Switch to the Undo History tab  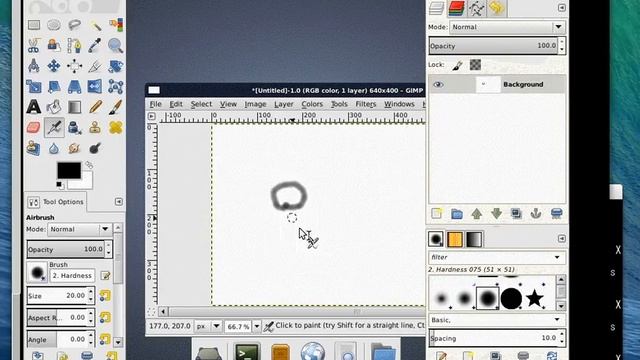tap(496, 8)
